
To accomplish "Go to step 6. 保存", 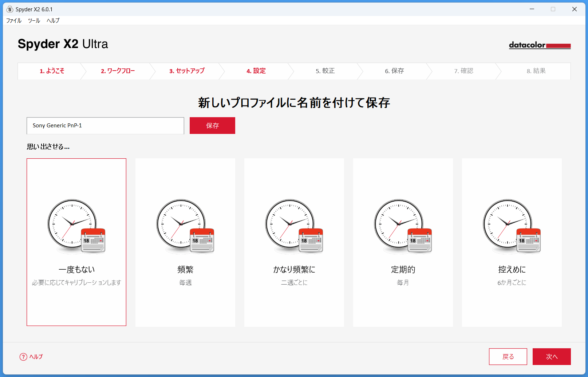I will pyautogui.click(x=394, y=71).
